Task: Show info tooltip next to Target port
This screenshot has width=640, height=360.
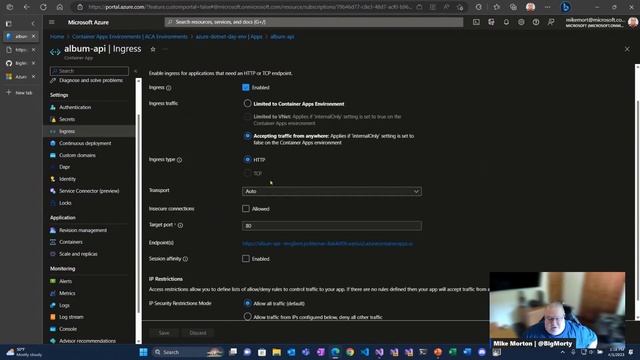Action: point(180,225)
